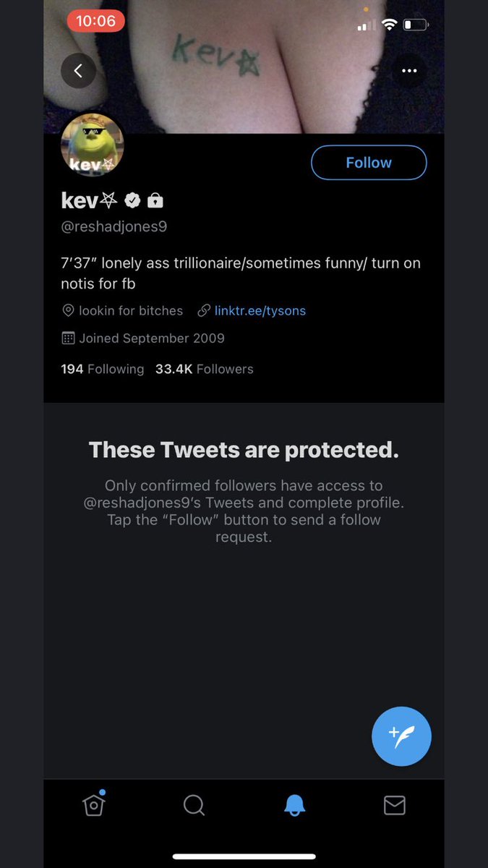The width and height of the screenshot is (488, 868).
Task: Tap the compose new tweet button
Action: (x=401, y=736)
